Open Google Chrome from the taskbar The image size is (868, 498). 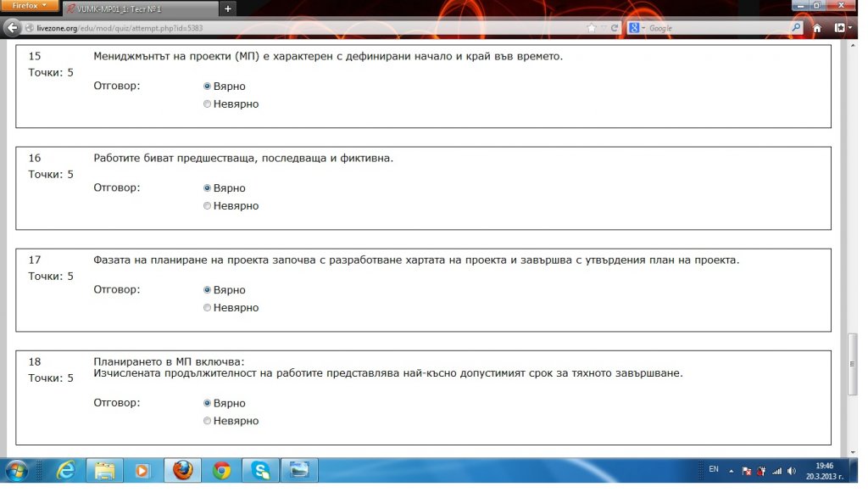[x=221, y=471]
